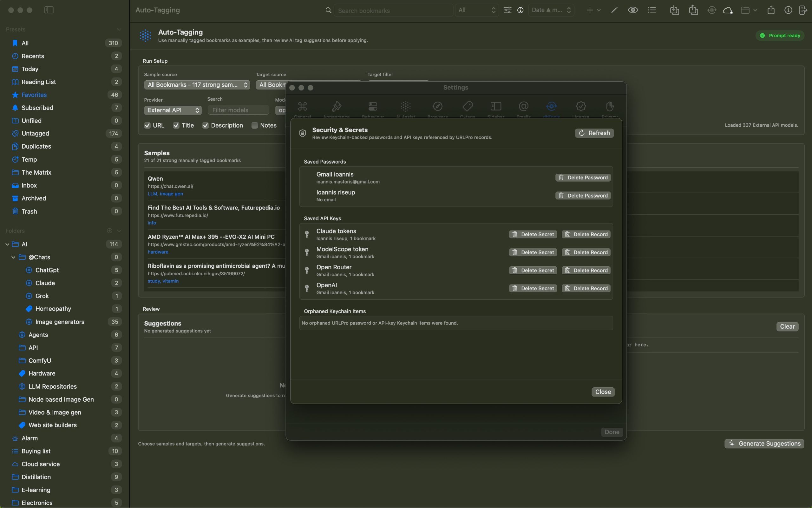812x508 pixels.
Task: Open filter options sliders icon in toolbar
Action: (x=507, y=10)
